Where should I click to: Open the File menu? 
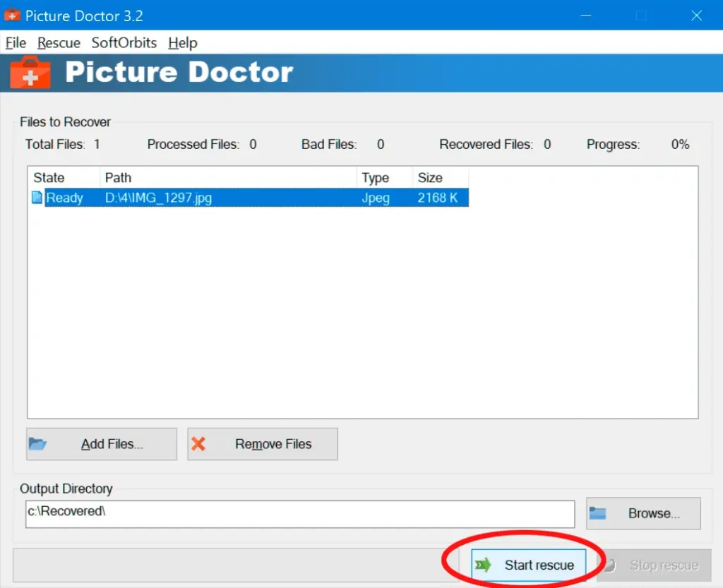tap(16, 43)
